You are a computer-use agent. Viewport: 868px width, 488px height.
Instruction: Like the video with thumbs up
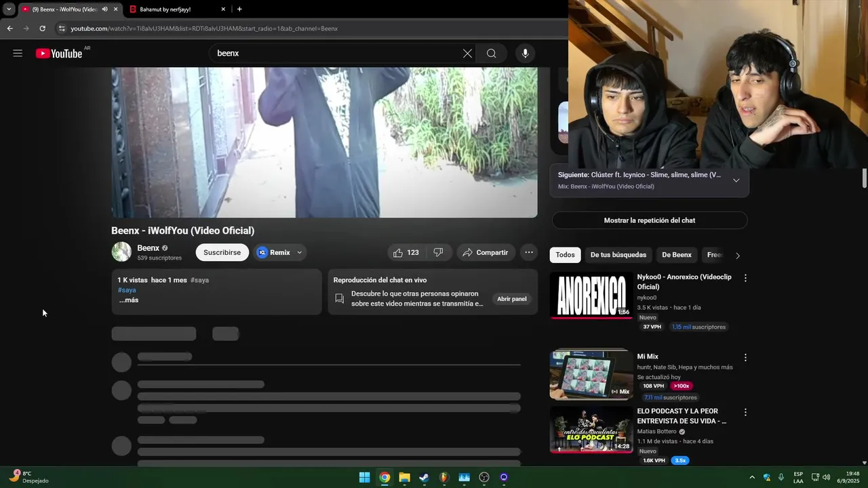click(406, 253)
